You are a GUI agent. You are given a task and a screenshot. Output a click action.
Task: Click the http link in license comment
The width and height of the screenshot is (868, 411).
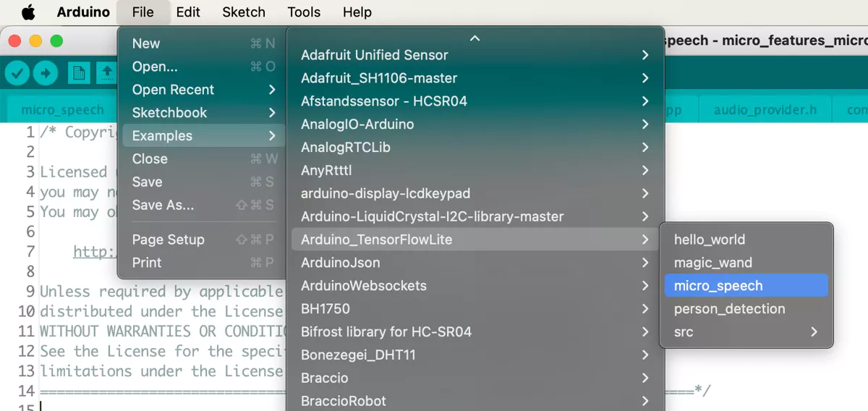coord(95,252)
